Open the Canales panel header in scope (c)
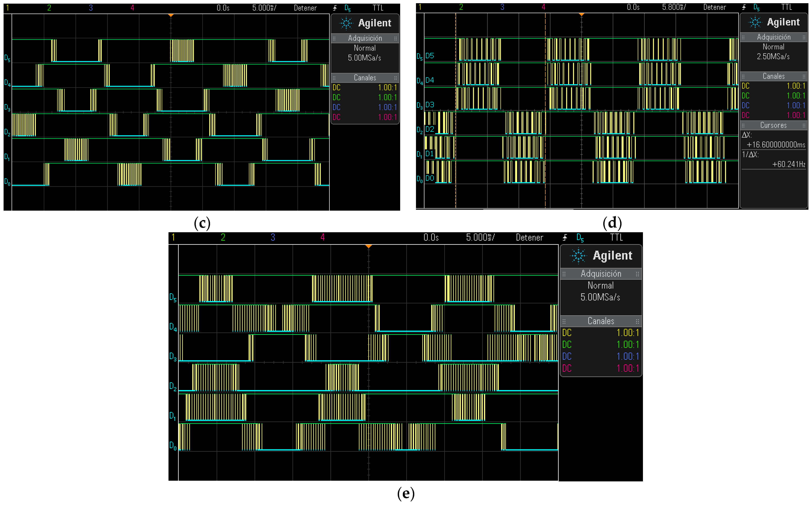This screenshot has width=812, height=506. coord(365,78)
